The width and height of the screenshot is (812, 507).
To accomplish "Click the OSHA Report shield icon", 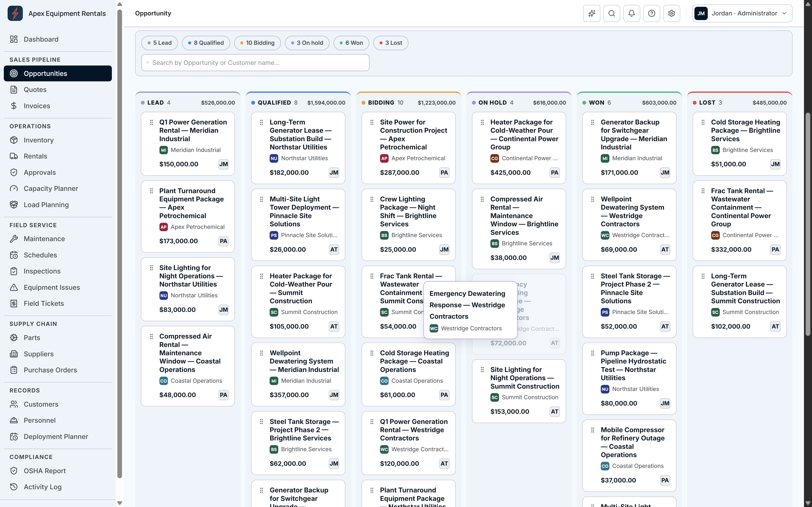I will (14, 471).
